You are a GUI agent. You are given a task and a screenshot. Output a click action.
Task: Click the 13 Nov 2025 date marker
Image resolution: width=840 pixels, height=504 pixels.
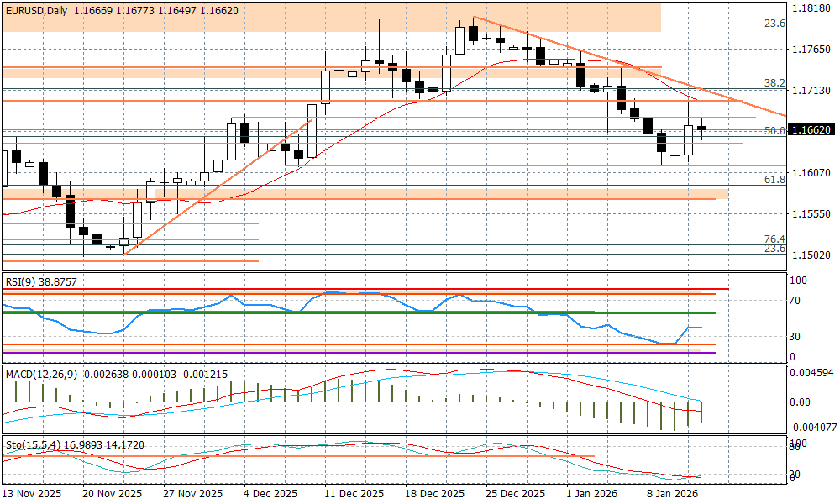point(32,494)
